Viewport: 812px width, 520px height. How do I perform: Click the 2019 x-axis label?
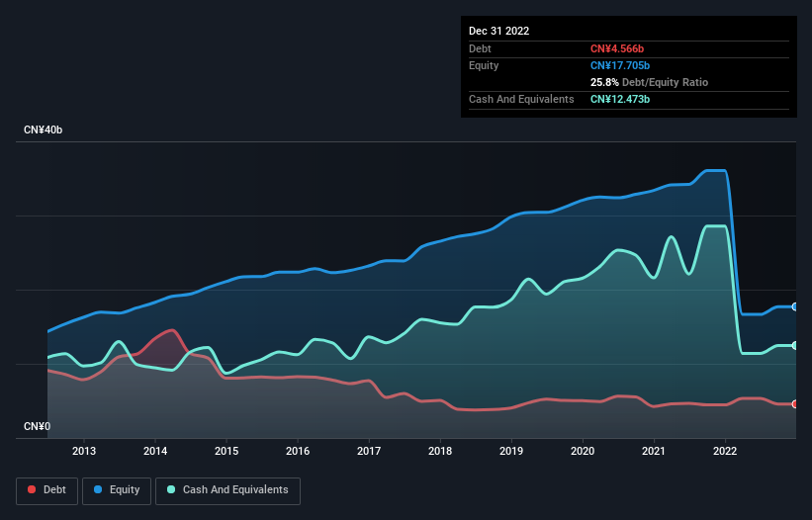[x=511, y=451]
